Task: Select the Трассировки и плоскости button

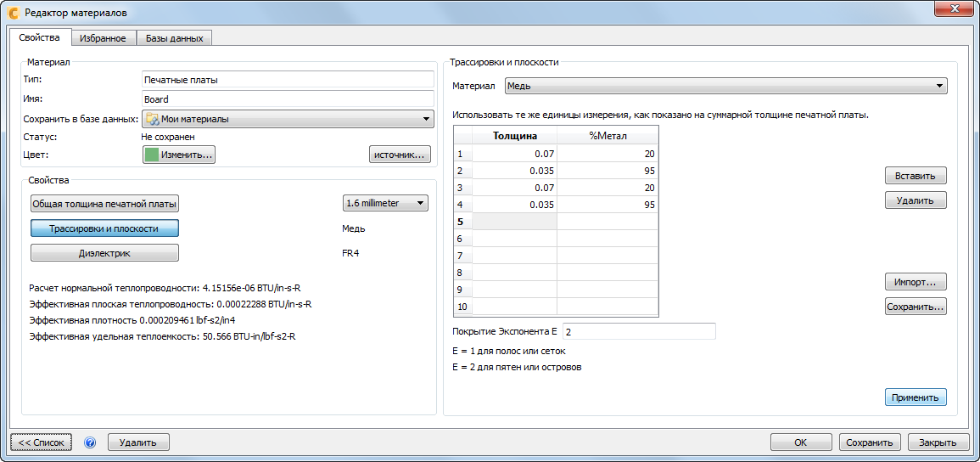Action: click(x=105, y=228)
